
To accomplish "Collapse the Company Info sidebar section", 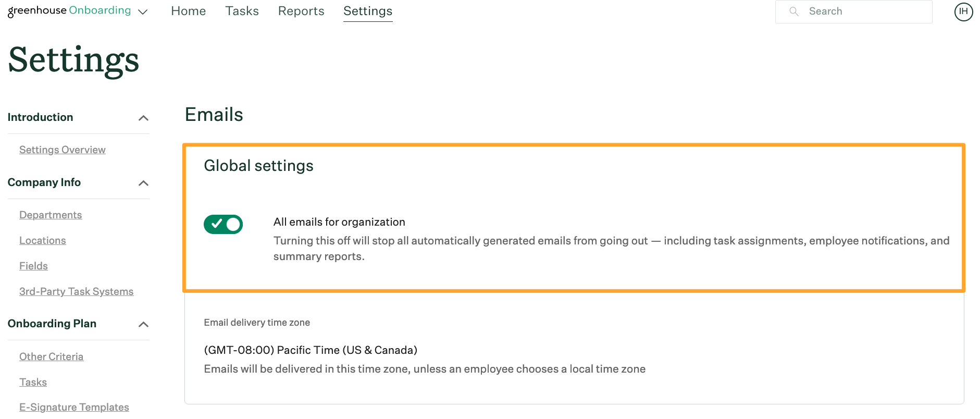I will [x=143, y=183].
